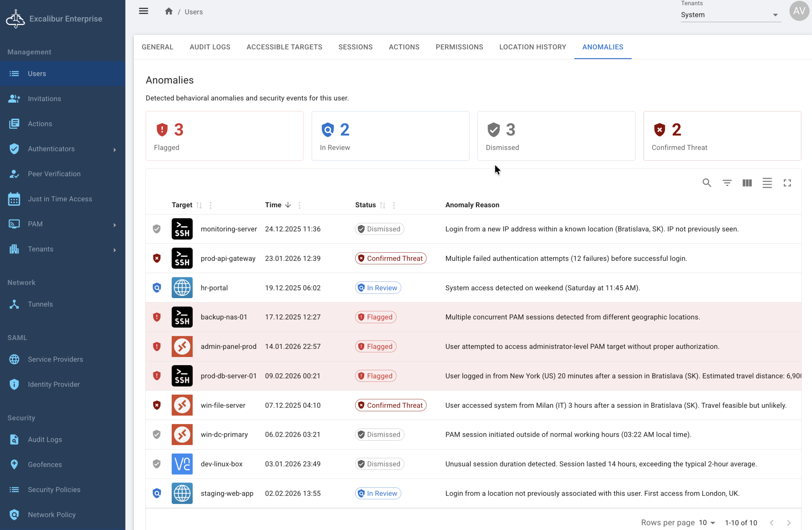Switch to the Audit Logs tab

tap(210, 47)
